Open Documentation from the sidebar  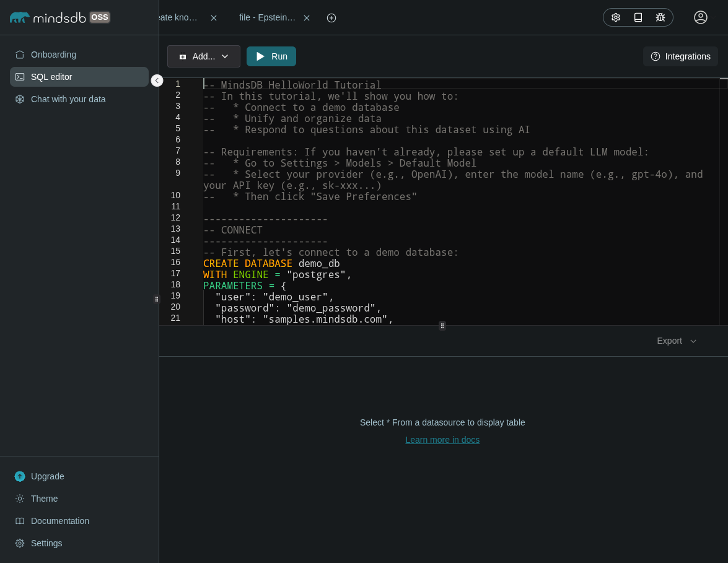click(x=79, y=522)
